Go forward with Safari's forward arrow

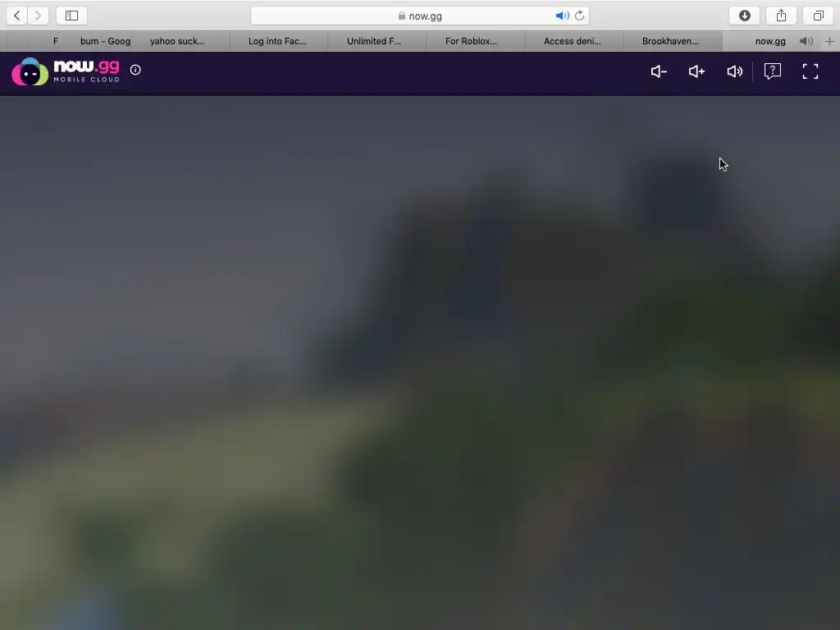click(x=38, y=16)
